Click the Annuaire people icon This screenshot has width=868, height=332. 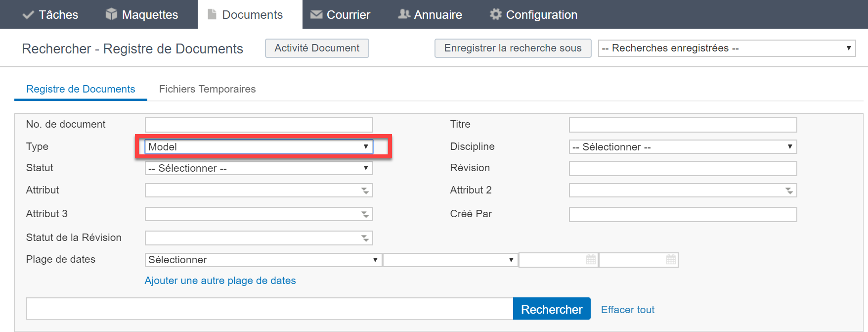[404, 14]
